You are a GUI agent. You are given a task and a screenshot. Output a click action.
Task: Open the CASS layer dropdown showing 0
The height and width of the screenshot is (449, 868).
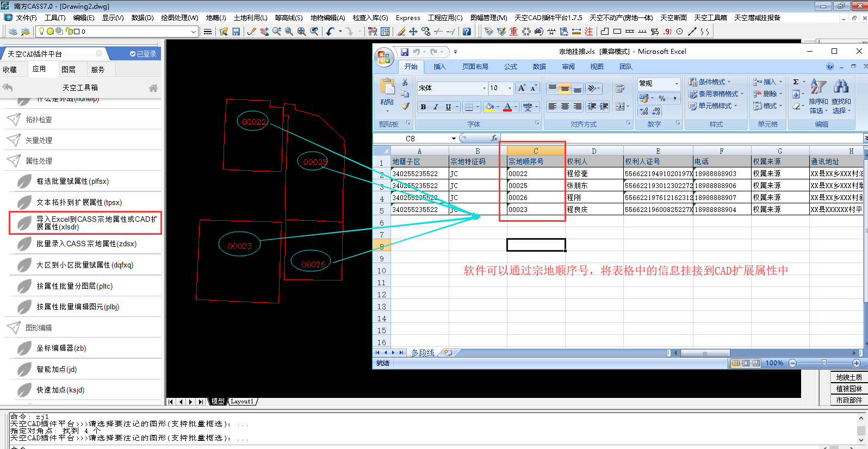point(193,32)
